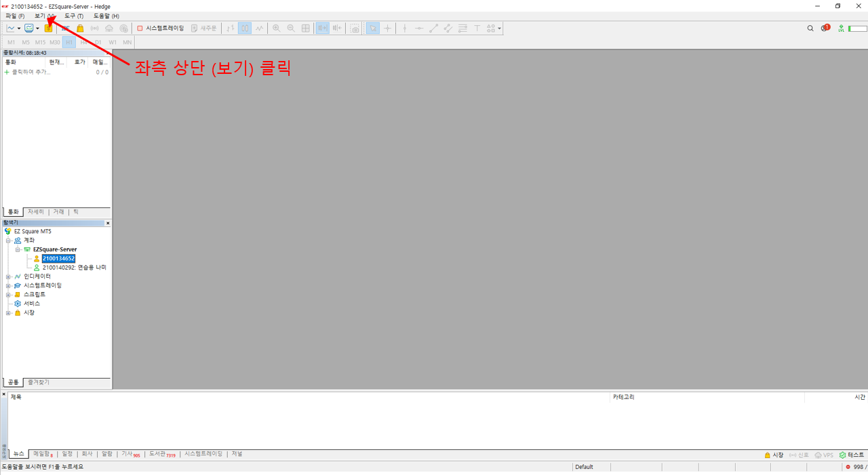Select the 서비스 tree item
The width and height of the screenshot is (868, 475).
coord(32,304)
